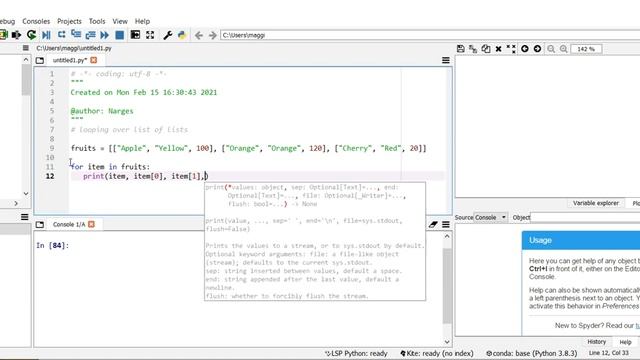This screenshot has width=640, height=360.
Task: Click the step into function icon
Action: tap(76, 35)
